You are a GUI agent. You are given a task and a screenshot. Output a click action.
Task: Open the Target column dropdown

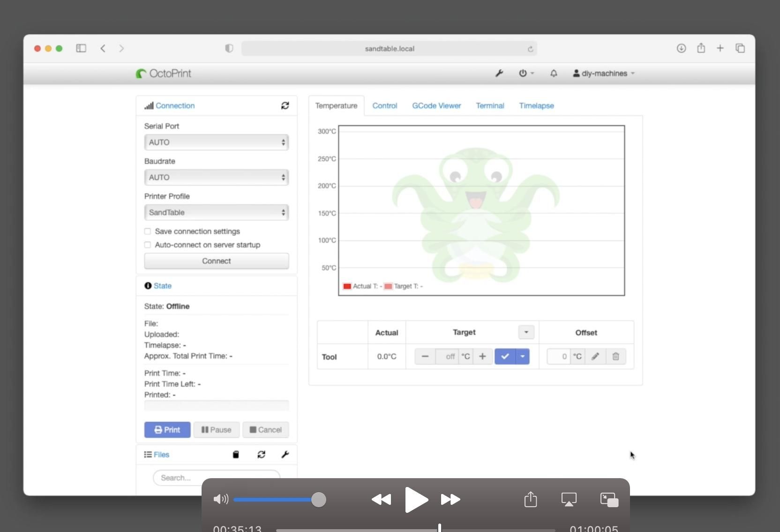(526, 332)
